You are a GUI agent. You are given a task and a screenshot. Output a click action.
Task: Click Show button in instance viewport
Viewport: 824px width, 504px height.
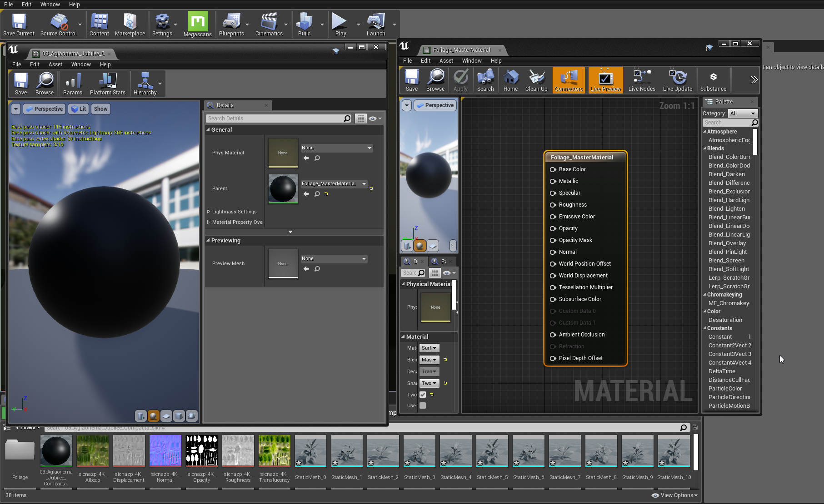point(101,109)
